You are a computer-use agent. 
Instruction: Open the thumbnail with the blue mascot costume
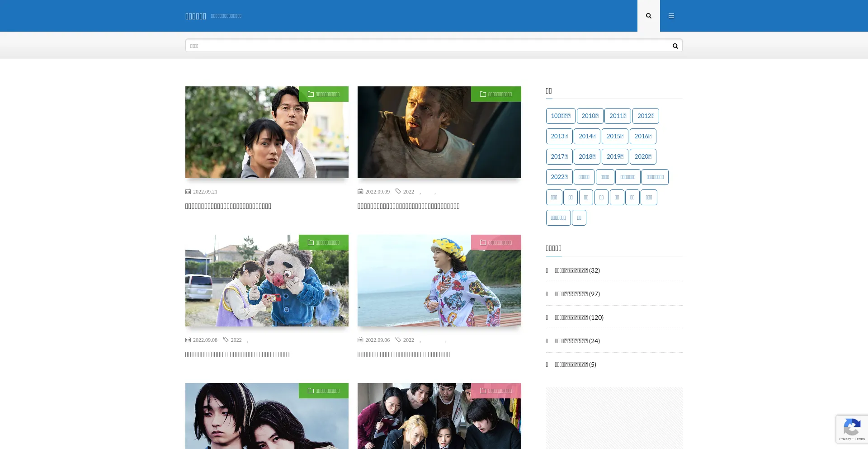[x=267, y=280]
